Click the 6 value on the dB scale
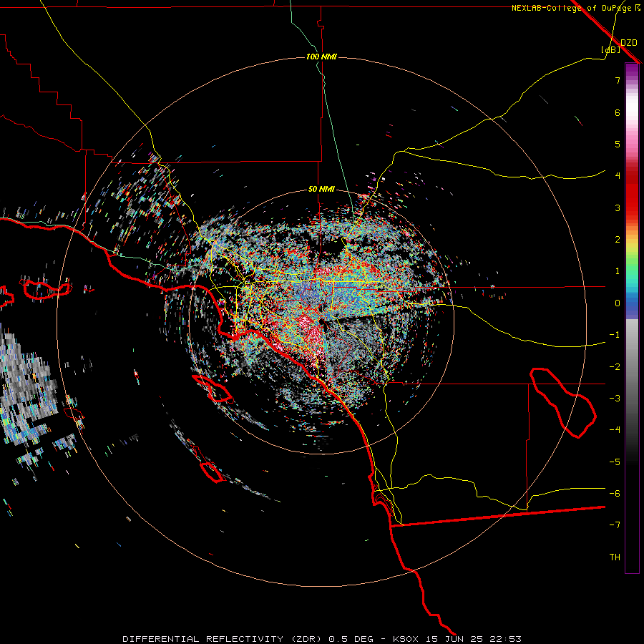 pyautogui.click(x=618, y=112)
